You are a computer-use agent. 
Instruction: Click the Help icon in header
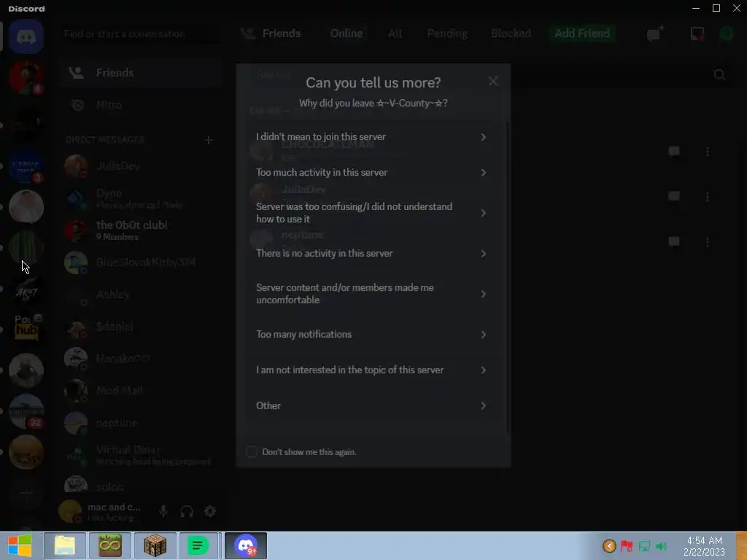[727, 34]
